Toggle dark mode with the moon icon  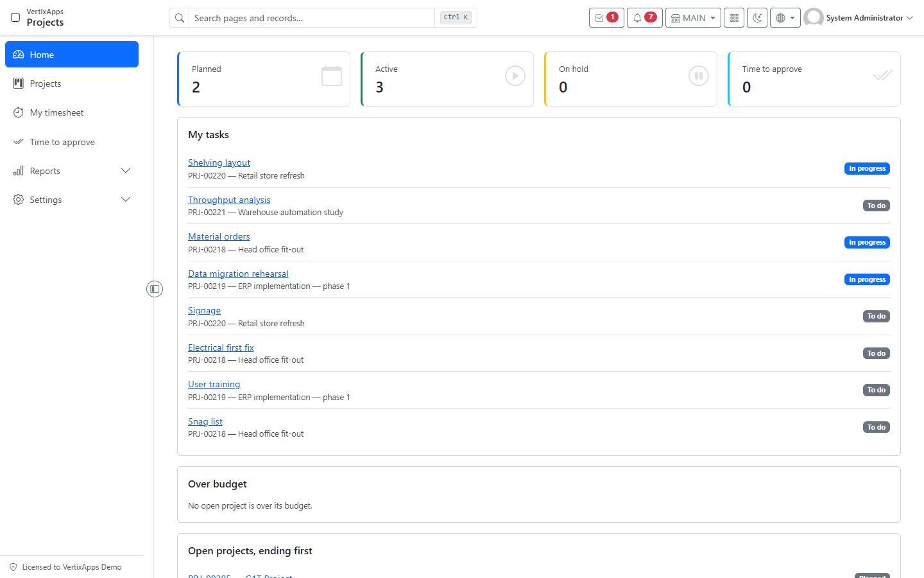(x=757, y=18)
